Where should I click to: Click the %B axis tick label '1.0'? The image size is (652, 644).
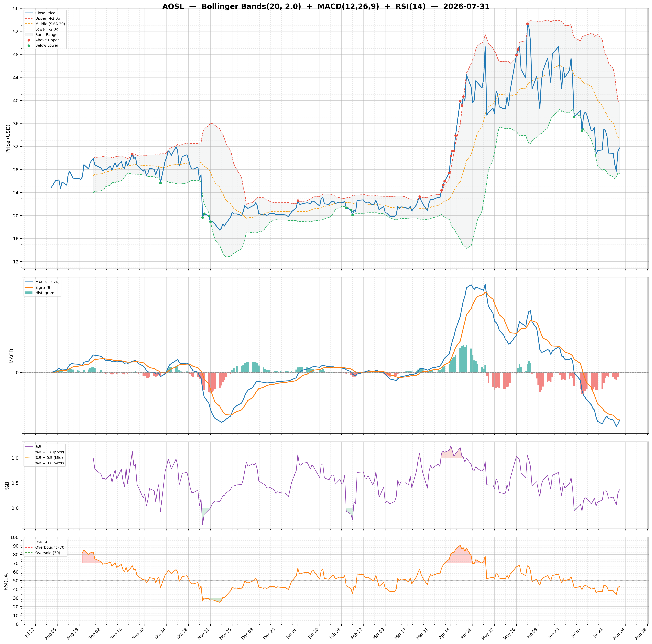pyautogui.click(x=15, y=458)
